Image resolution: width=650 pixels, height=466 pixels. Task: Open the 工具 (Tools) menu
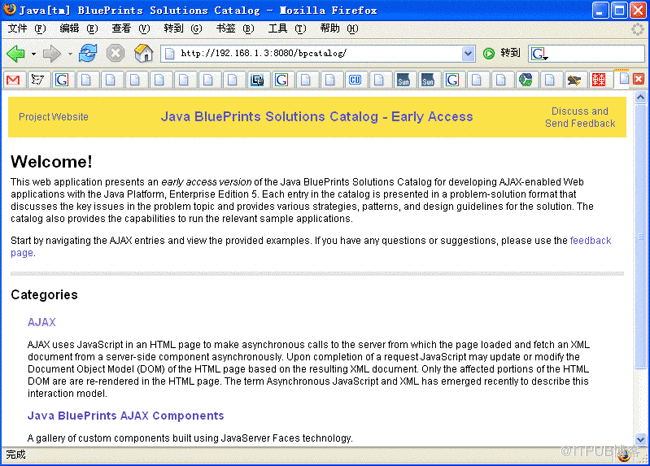coord(287,29)
